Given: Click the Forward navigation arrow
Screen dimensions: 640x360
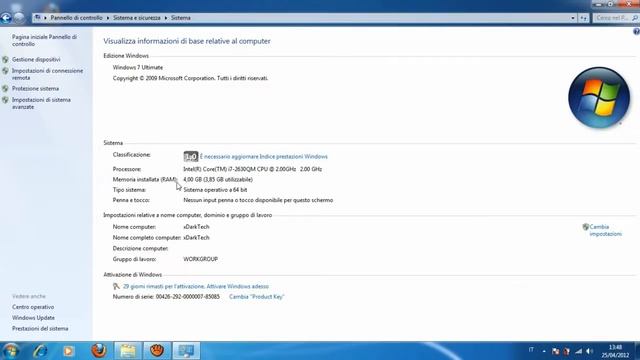Looking at the screenshot, I should 19,18.
